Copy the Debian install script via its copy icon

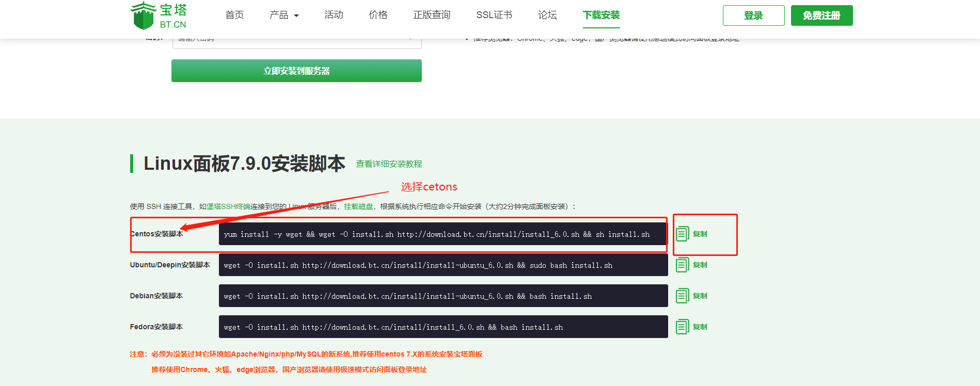pos(683,296)
